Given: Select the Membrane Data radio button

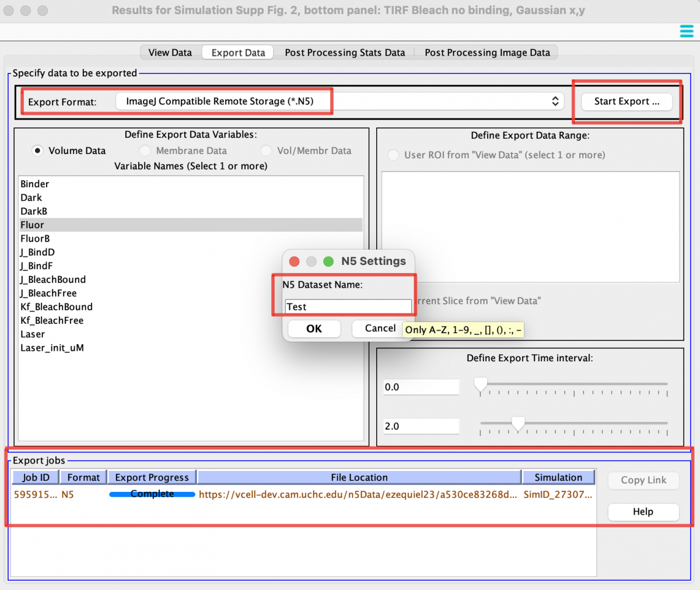Looking at the screenshot, I should [145, 150].
